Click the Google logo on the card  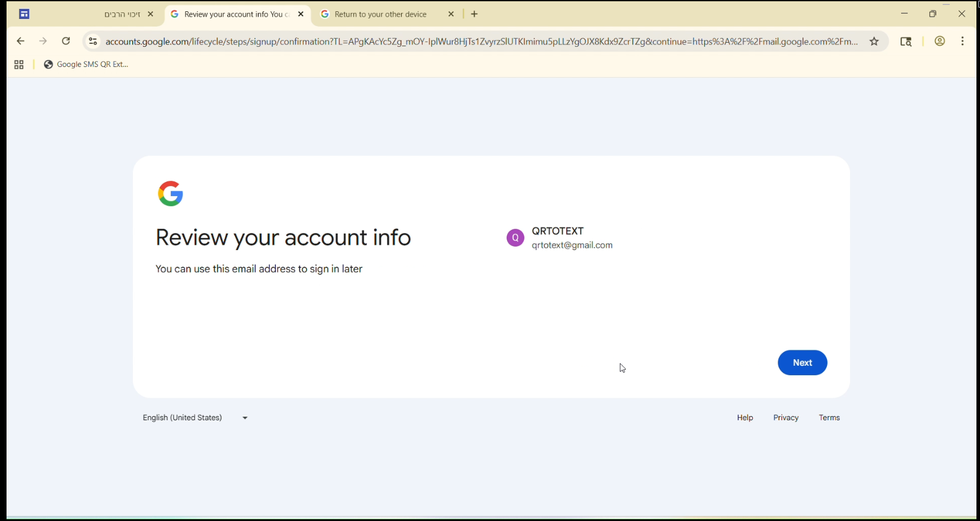[171, 194]
